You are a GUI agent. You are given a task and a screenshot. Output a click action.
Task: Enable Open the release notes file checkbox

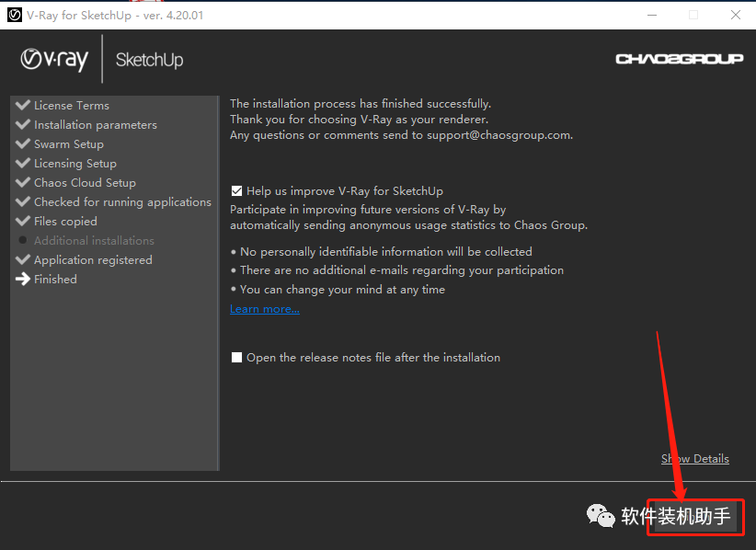(x=236, y=357)
